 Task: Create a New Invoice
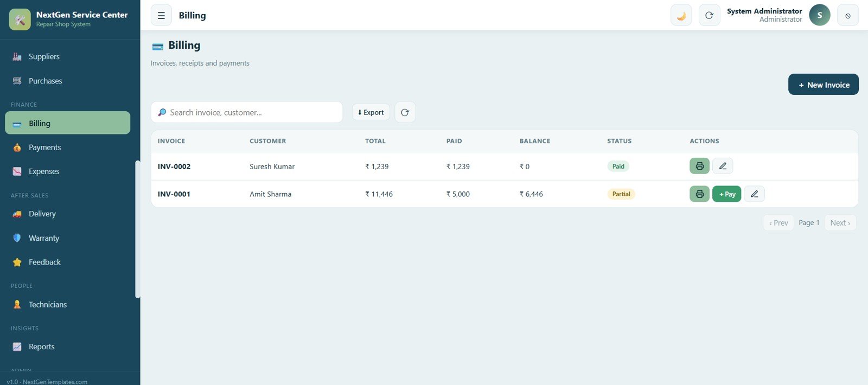(x=823, y=85)
